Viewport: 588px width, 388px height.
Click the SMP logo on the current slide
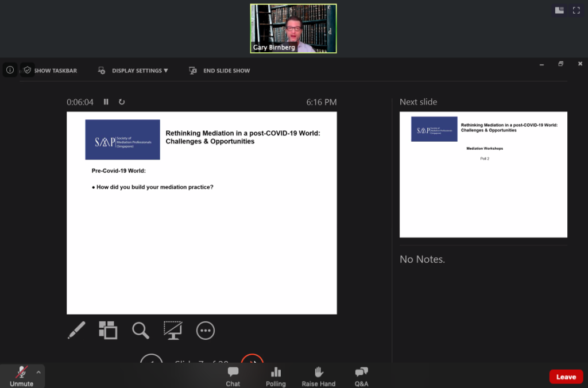(x=123, y=139)
